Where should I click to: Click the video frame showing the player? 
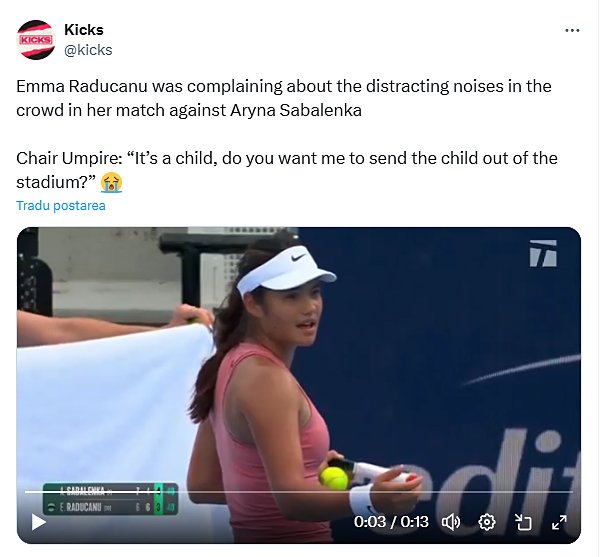tap(299, 385)
